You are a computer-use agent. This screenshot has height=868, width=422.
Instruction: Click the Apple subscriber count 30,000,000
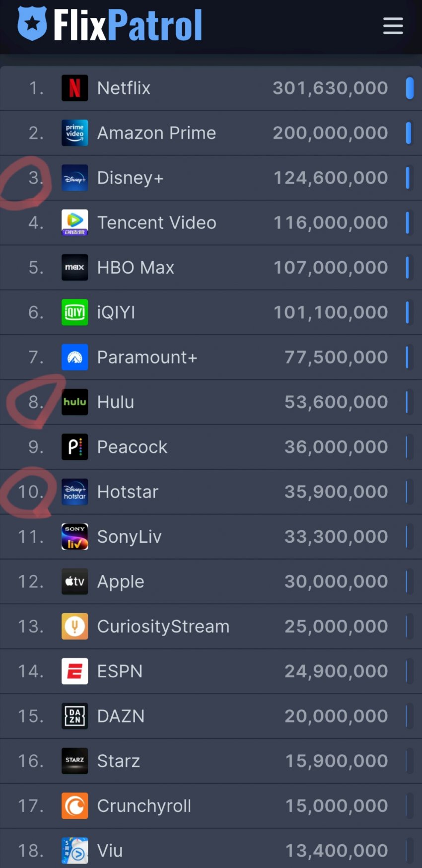pyautogui.click(x=336, y=581)
